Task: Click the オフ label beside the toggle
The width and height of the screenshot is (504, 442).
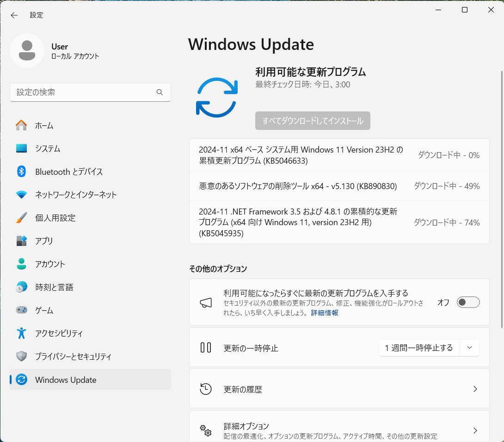Action: click(443, 302)
